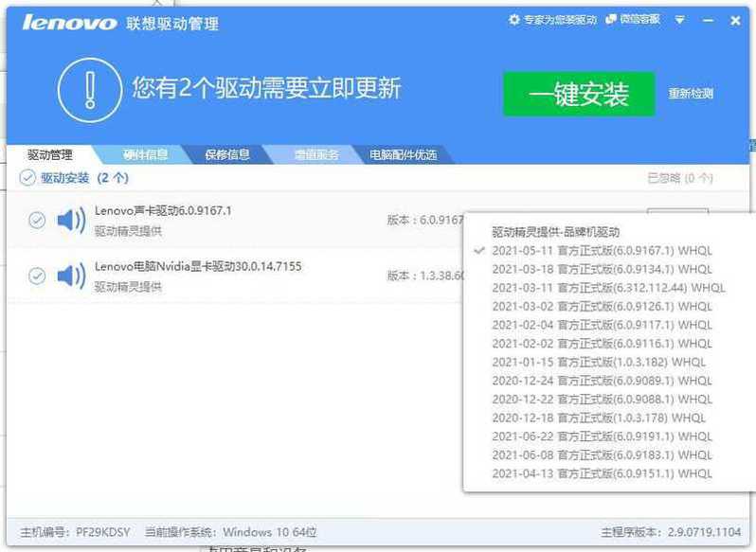Click the green 一键安装 button
This screenshot has height=552, width=756.
click(x=579, y=94)
